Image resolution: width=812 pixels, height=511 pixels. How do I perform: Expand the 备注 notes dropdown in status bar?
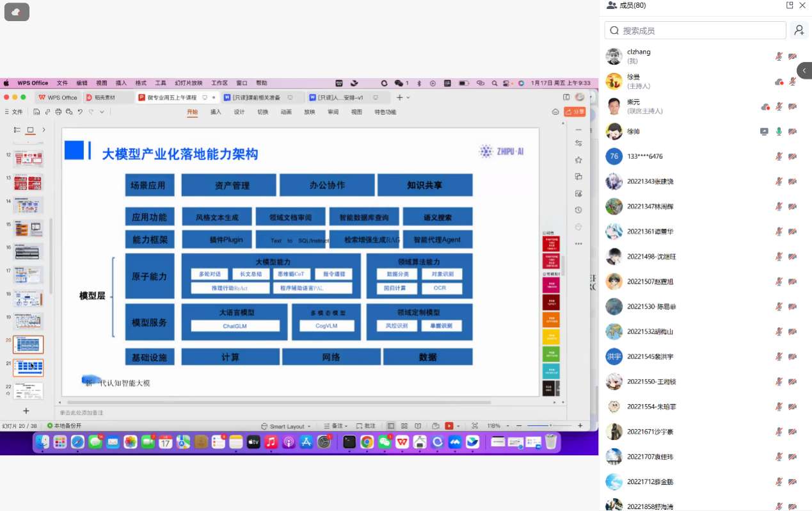click(337, 426)
